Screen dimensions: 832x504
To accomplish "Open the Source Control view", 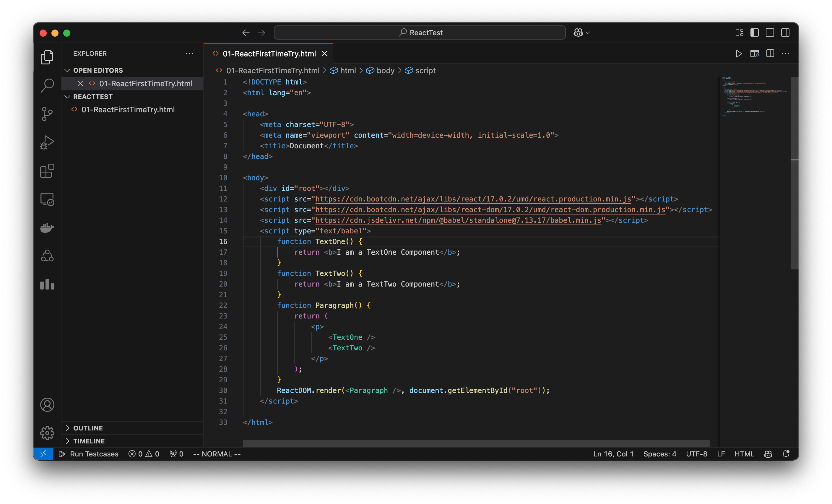I will pyautogui.click(x=47, y=114).
